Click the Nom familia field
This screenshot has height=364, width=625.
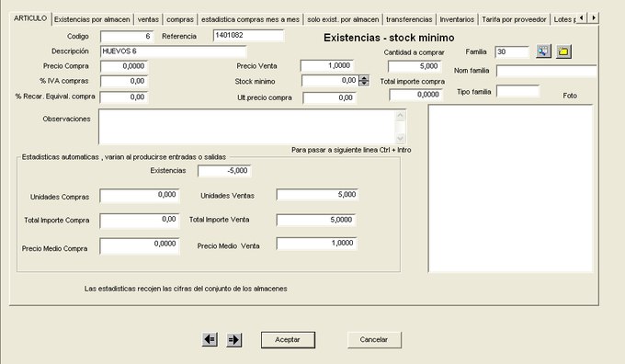546,71
